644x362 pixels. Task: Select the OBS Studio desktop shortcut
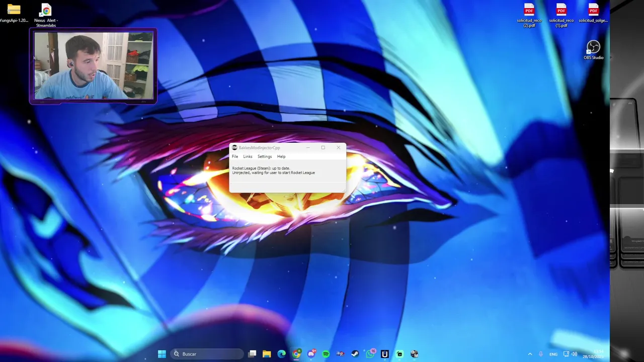click(593, 50)
